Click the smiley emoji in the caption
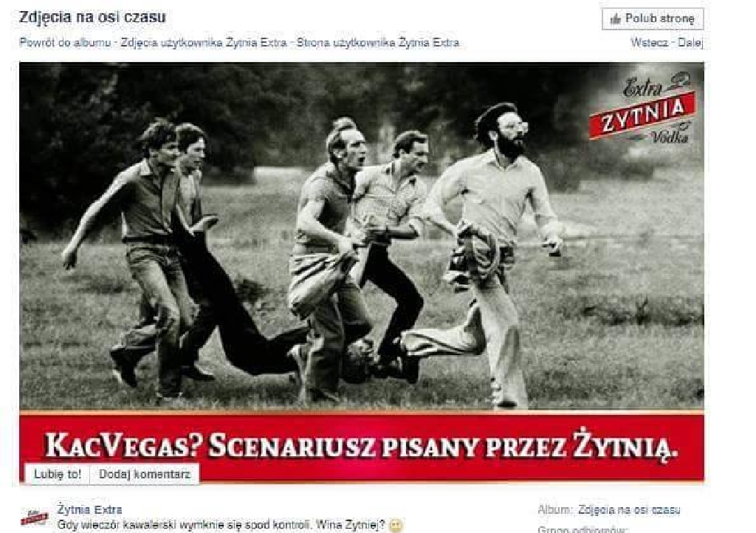The image size is (756, 533). tap(396, 526)
